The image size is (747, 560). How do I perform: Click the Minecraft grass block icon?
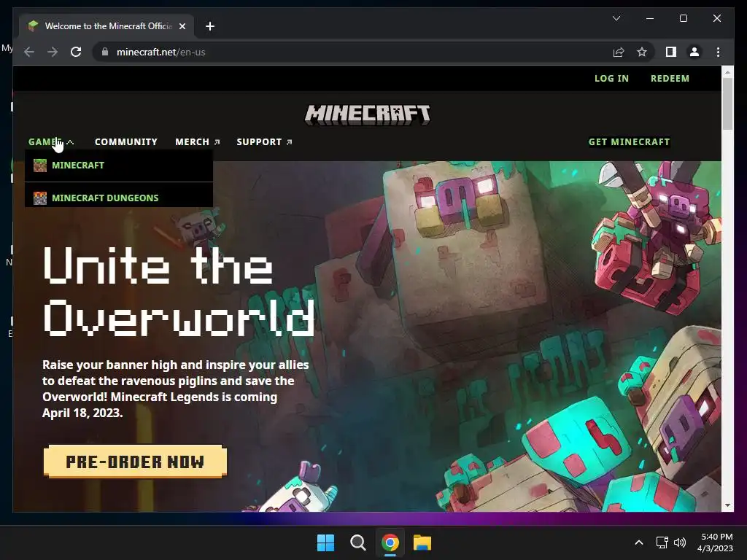tap(40, 166)
